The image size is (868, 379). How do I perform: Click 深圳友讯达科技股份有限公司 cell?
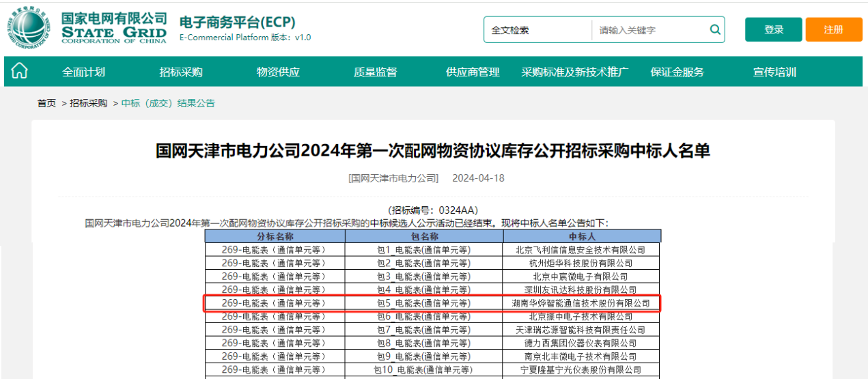[582, 290]
